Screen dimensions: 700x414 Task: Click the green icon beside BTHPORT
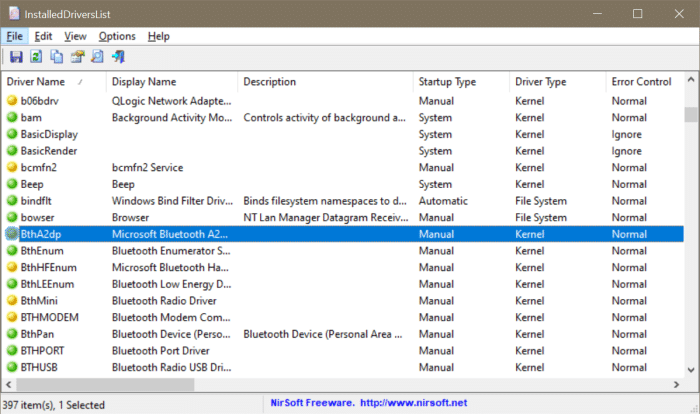tap(12, 351)
